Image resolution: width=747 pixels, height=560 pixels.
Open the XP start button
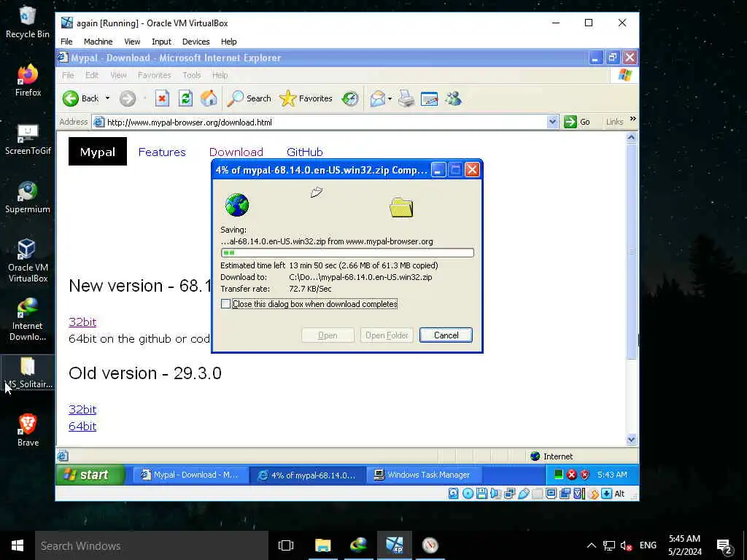90,475
